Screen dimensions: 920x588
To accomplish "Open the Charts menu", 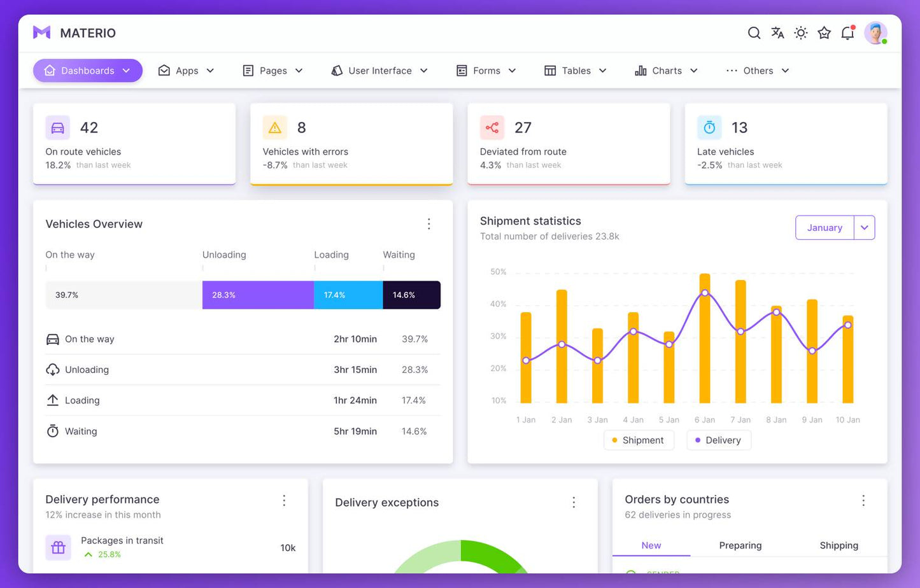I will point(667,71).
